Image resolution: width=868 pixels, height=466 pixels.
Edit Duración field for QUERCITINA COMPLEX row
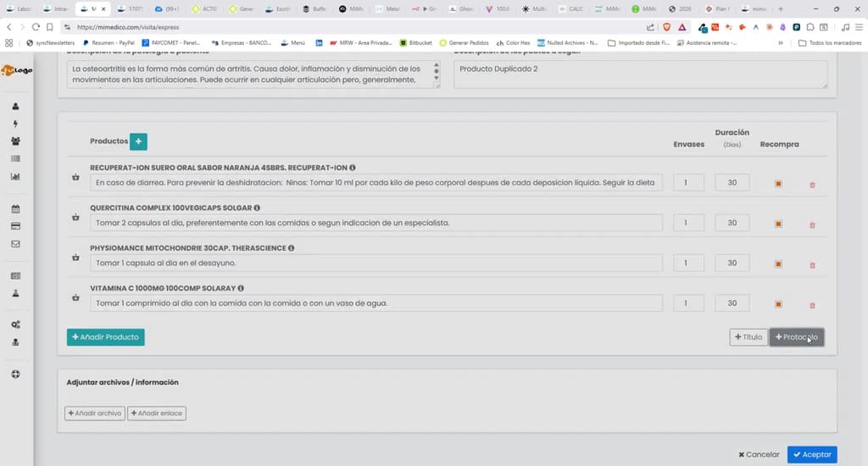point(732,223)
